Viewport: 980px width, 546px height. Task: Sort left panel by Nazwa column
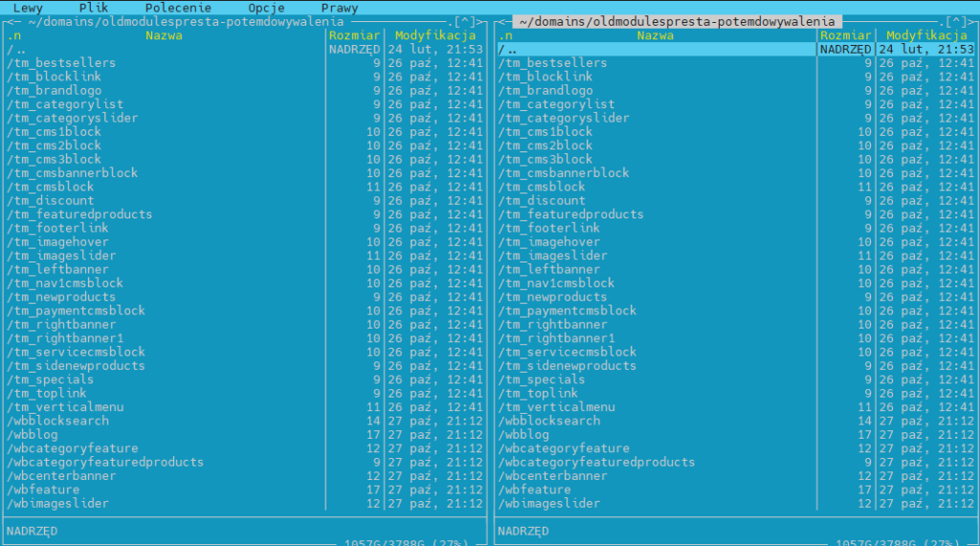164,35
